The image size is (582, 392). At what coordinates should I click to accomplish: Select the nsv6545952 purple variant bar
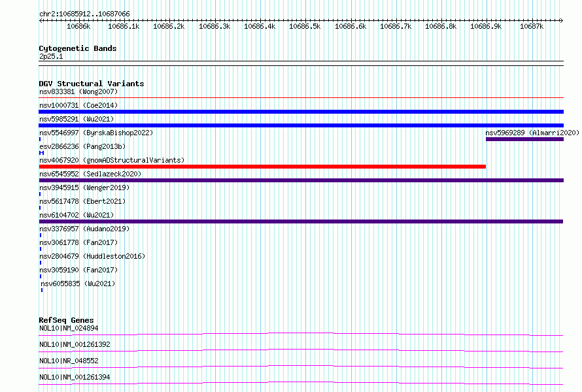point(301,180)
